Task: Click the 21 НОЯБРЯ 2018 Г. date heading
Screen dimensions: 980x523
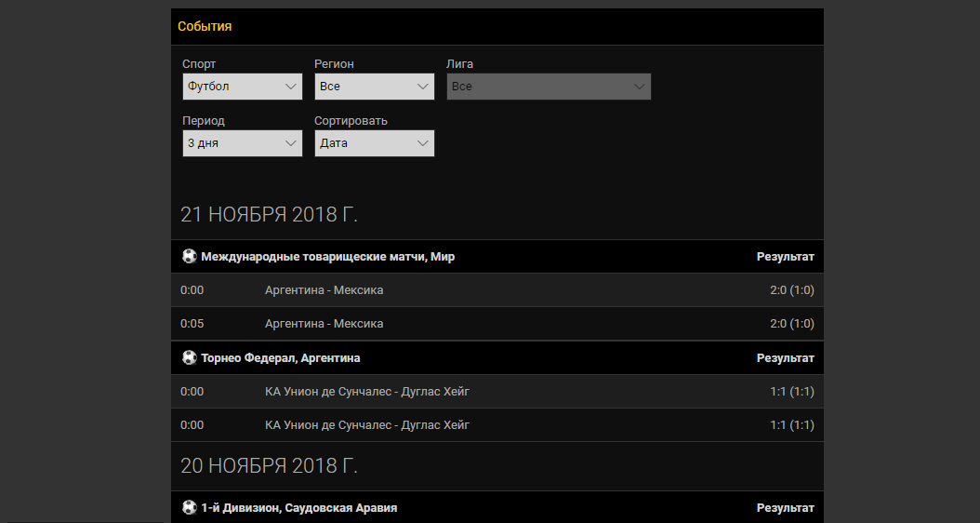Action: (270, 215)
